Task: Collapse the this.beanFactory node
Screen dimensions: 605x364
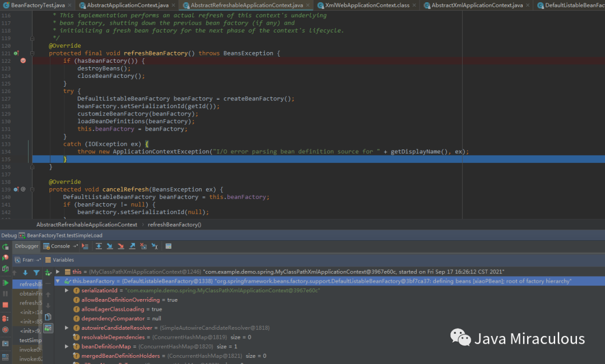Action: (x=58, y=281)
